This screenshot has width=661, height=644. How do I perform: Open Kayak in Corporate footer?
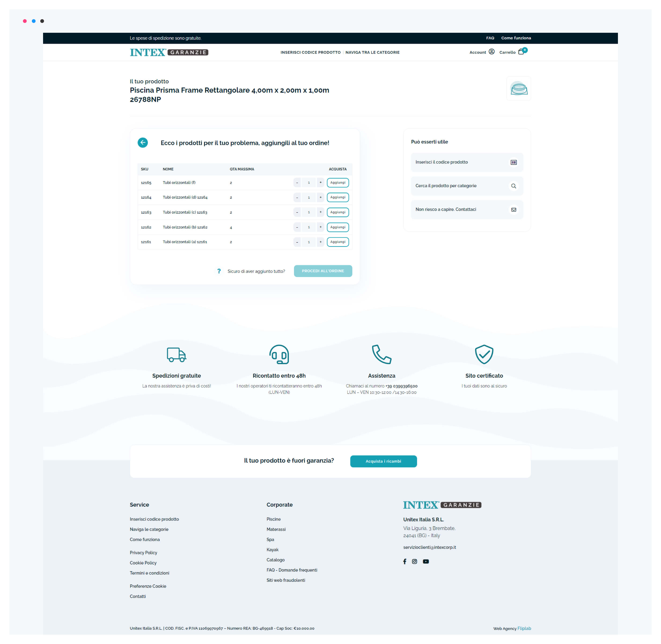[x=272, y=550]
